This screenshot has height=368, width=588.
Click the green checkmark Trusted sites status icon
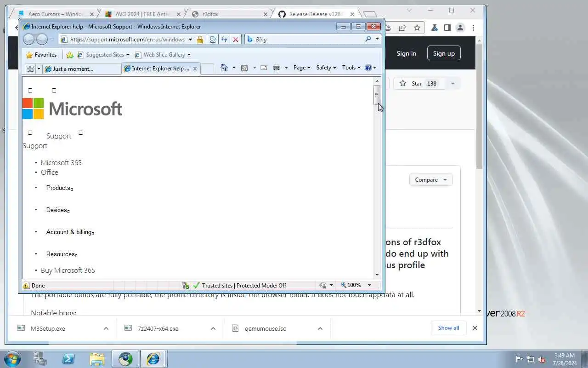click(x=196, y=285)
